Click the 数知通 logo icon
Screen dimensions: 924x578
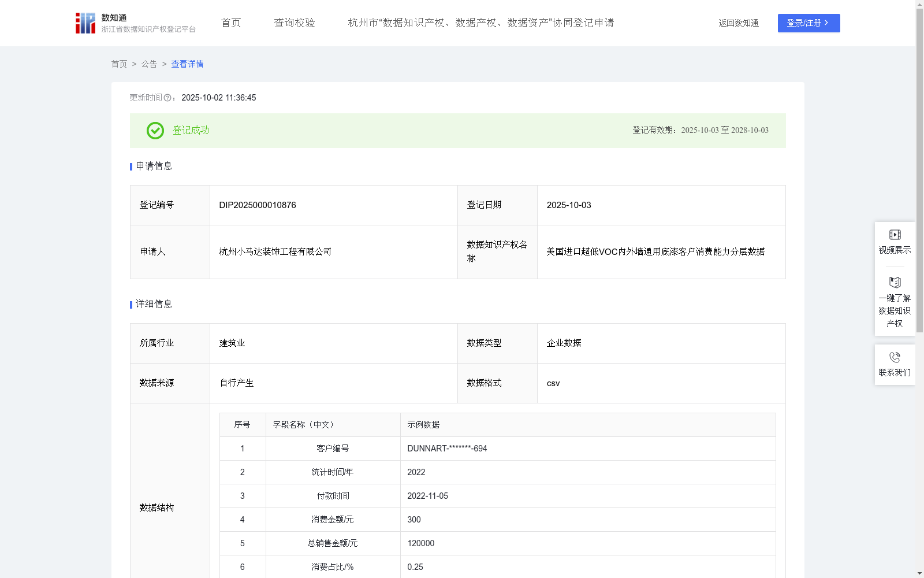click(x=85, y=23)
